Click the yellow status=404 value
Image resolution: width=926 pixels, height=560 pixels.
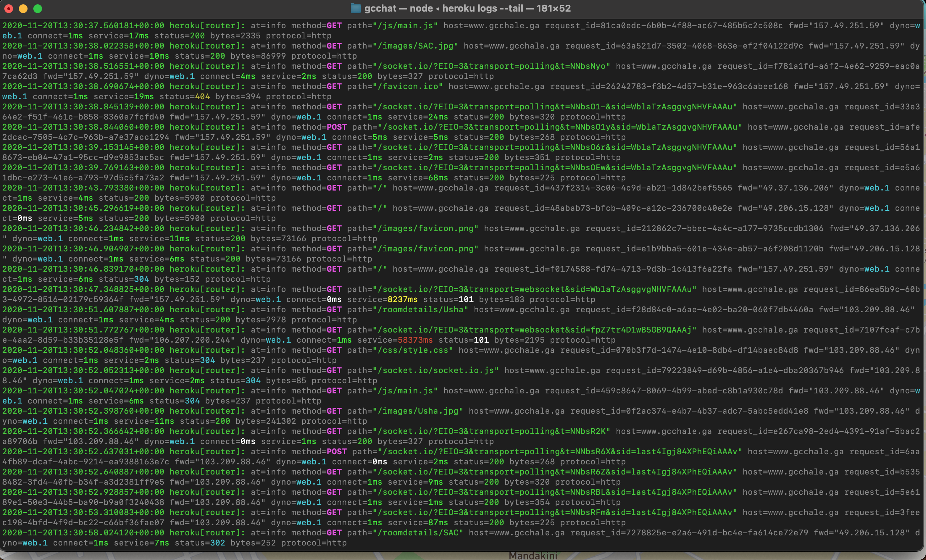click(202, 97)
